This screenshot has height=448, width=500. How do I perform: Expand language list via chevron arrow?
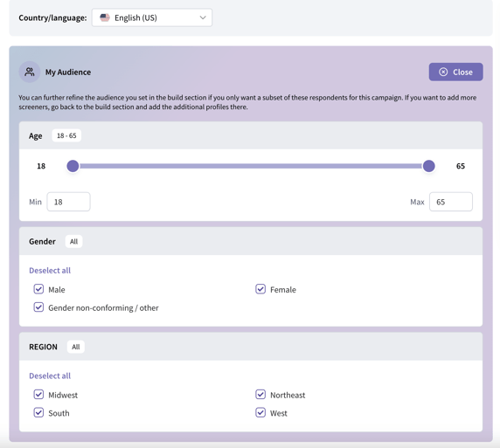tap(203, 17)
